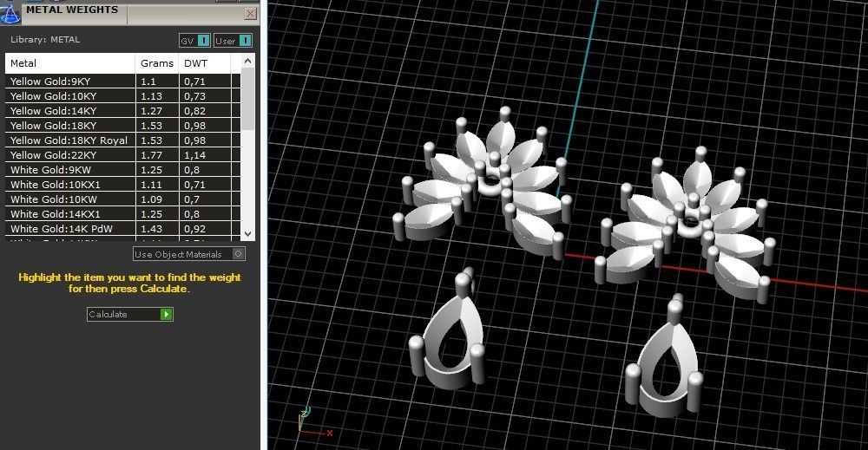
Task: Click scroll up arrow in metal list
Action: (248, 61)
